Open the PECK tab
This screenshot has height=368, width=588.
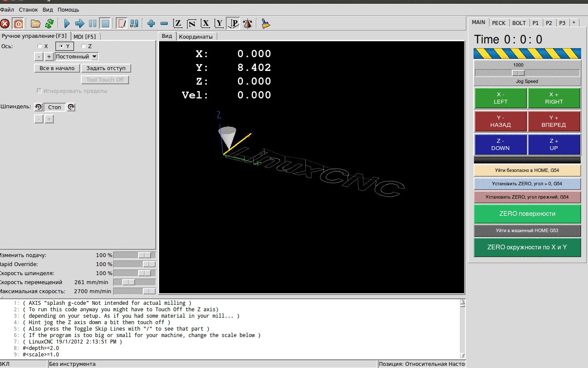[499, 23]
